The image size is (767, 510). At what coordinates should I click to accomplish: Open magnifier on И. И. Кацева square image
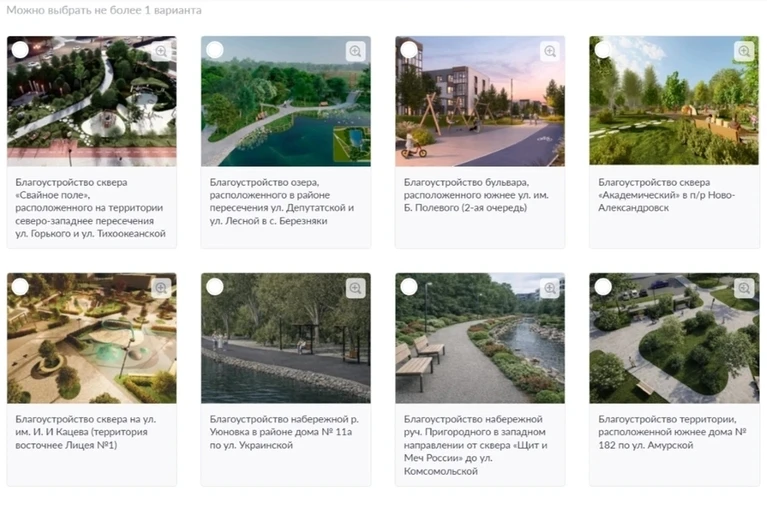tap(162, 288)
